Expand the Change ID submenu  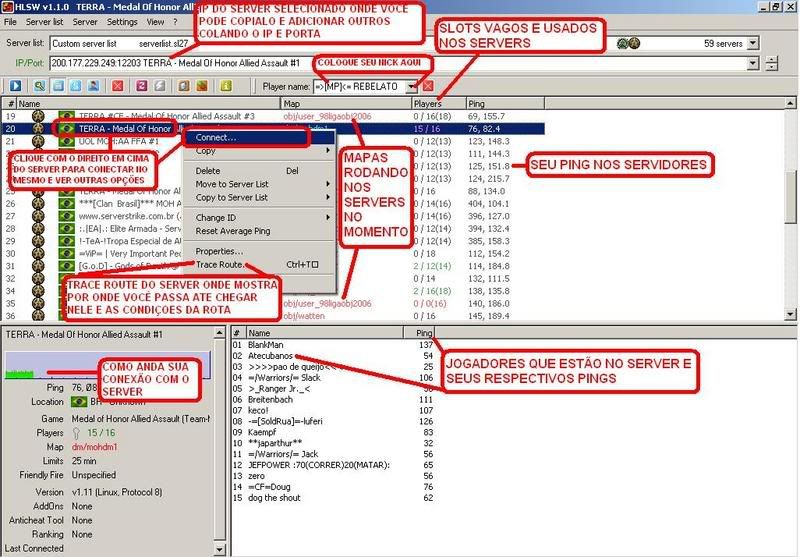pos(259,218)
